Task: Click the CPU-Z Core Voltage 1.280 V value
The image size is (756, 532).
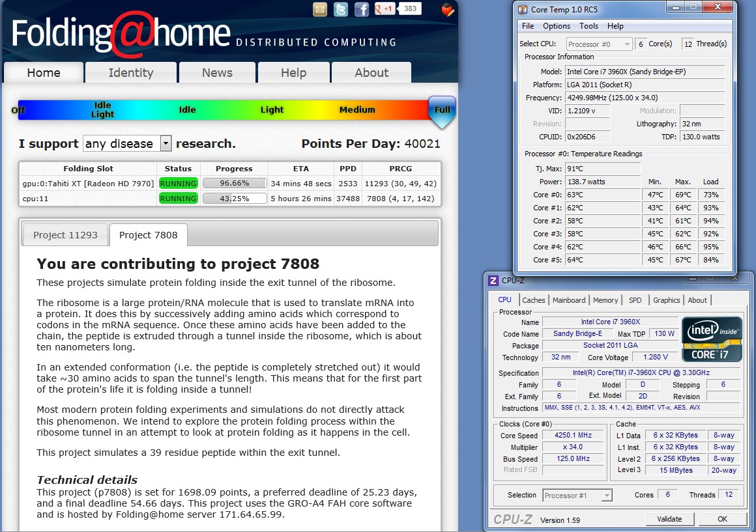Action: point(656,357)
